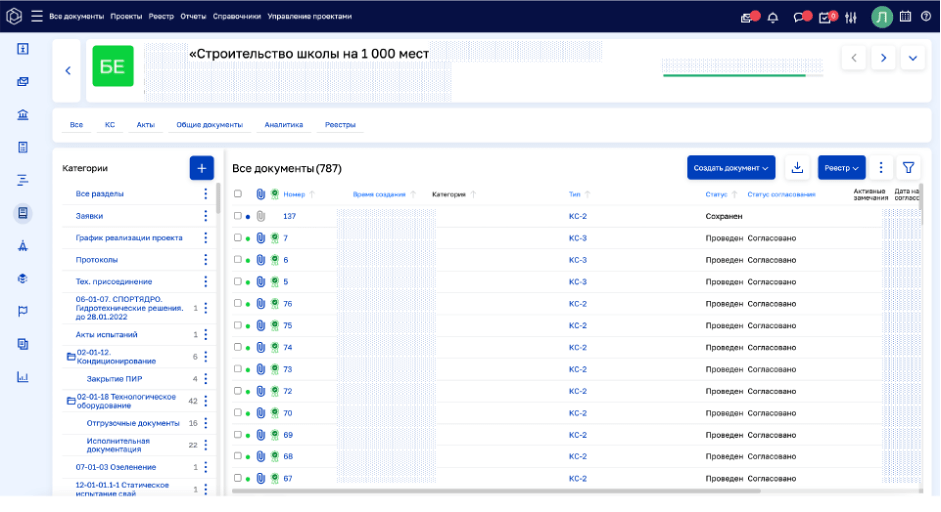Open the filter funnel icon
The height and width of the screenshot is (512, 941).
point(908,168)
